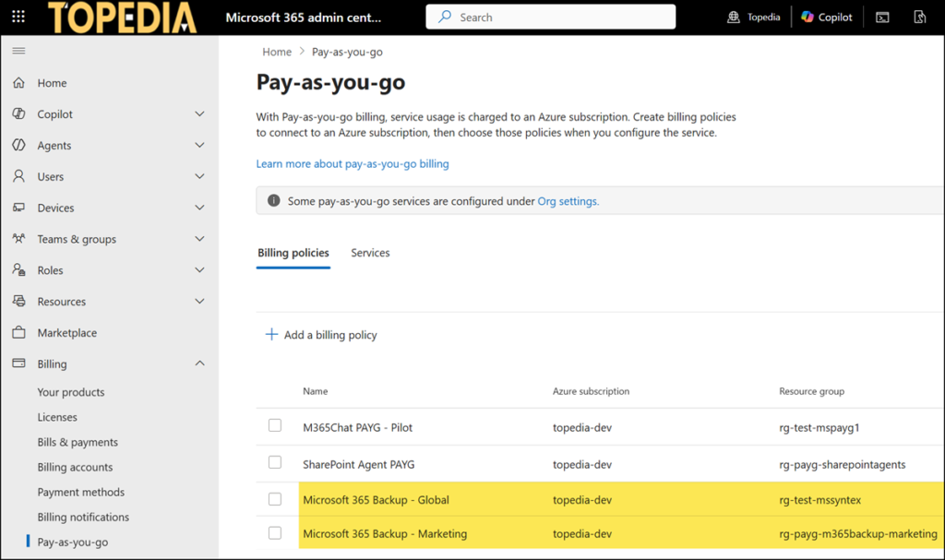Open the app launcher waffle icon

18,17
